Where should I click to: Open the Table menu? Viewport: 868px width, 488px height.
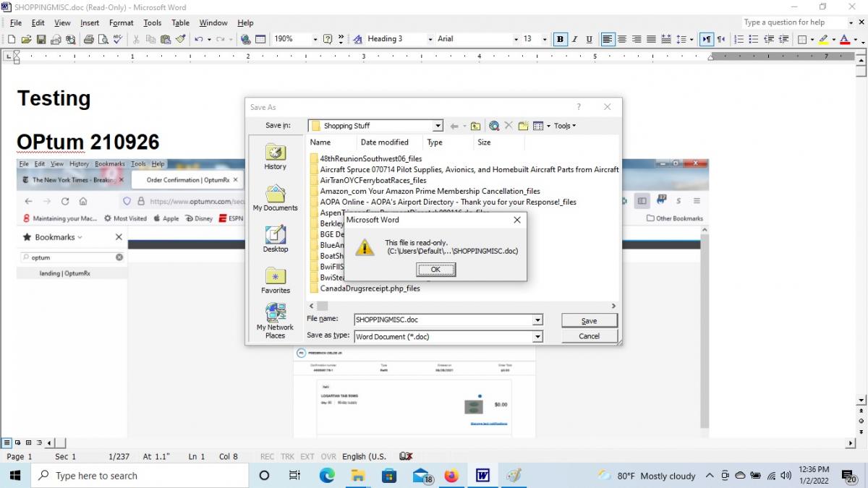(x=180, y=22)
